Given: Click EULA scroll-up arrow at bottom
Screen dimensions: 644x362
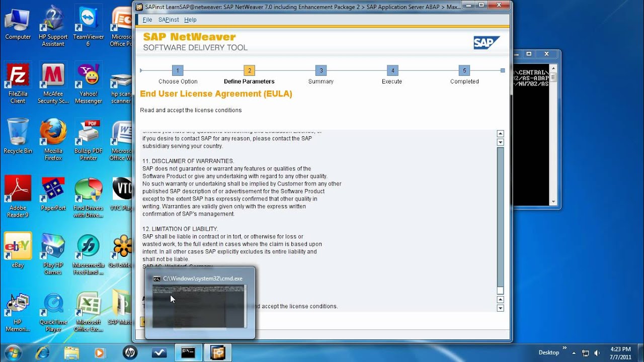Looking at the screenshot, I should click(500, 300).
